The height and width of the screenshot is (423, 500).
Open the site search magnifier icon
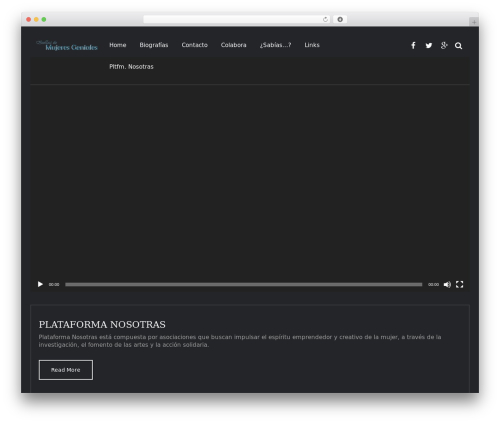(x=459, y=46)
